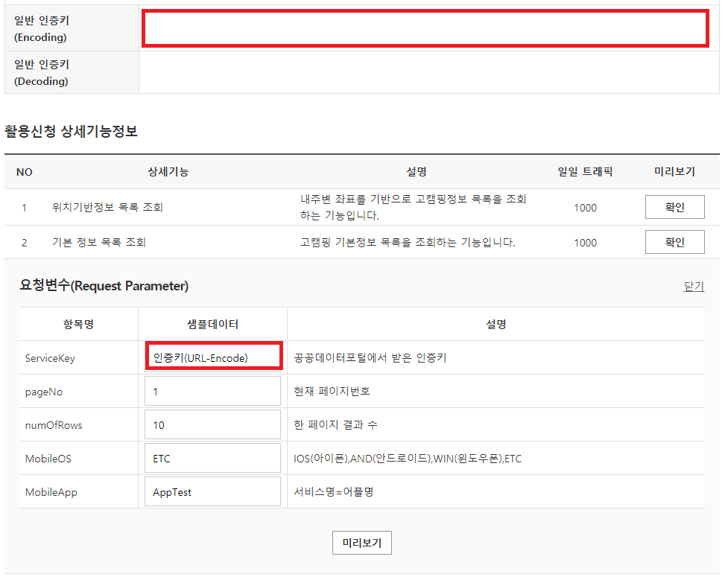Click the MobileApp parameter name
The height and width of the screenshot is (577, 728).
click(51, 493)
